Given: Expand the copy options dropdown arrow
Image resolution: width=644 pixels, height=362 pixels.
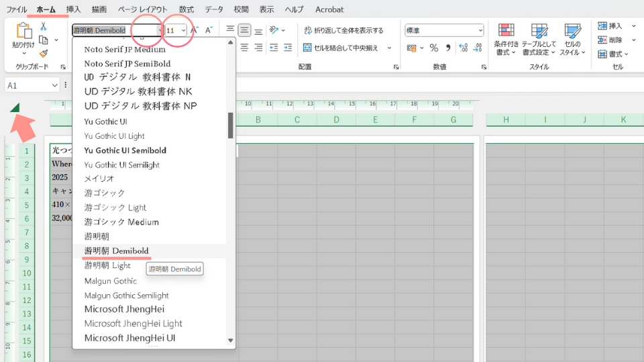Looking at the screenshot, I should click(56, 40).
